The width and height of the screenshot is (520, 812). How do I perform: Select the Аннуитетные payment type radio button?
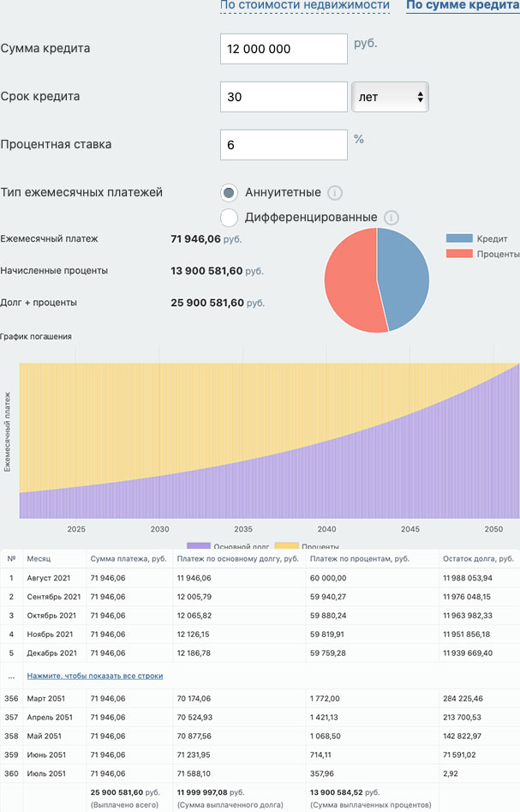(x=229, y=193)
